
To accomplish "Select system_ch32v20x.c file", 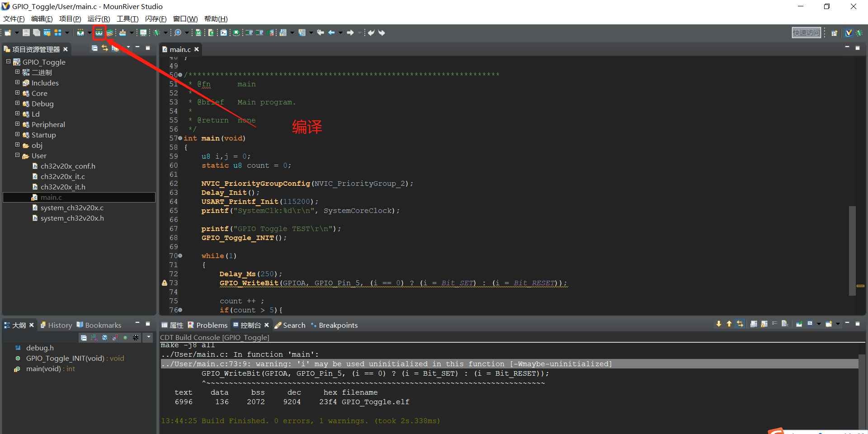I will 72,208.
